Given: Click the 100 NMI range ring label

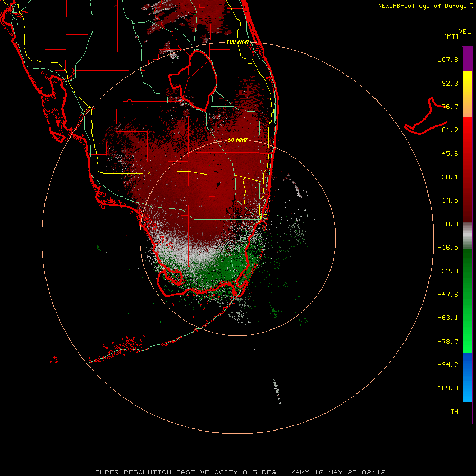Looking at the screenshot, I should pos(237,42).
